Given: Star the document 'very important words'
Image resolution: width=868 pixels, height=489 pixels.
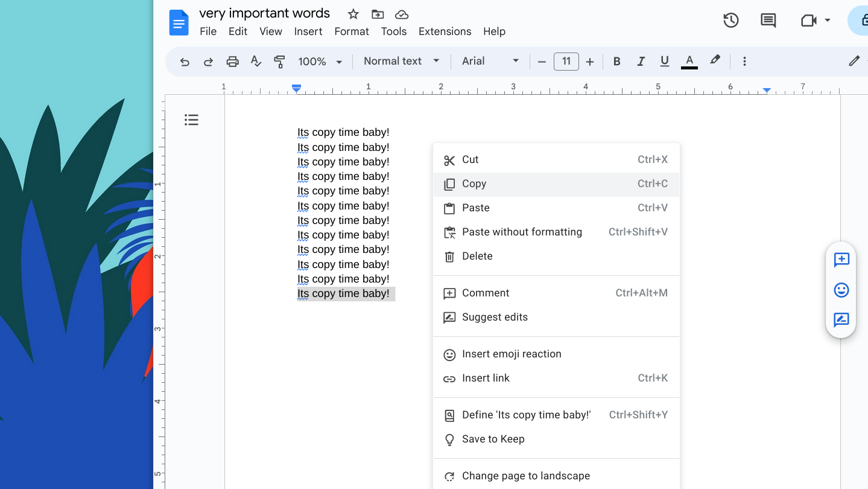Looking at the screenshot, I should pyautogui.click(x=353, y=14).
